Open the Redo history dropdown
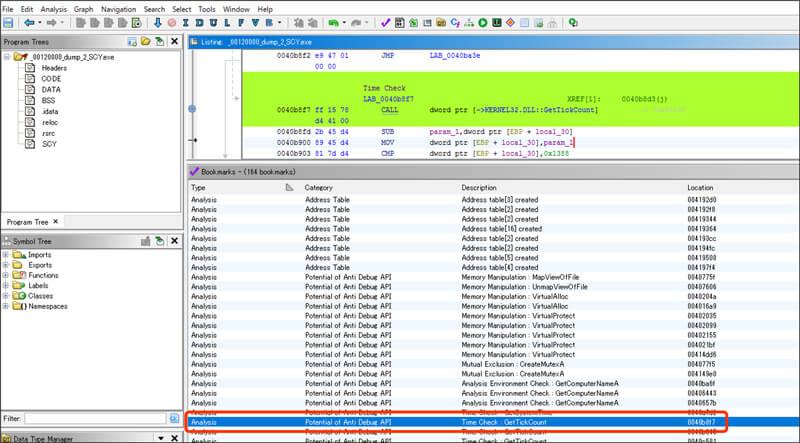800x443 pixels. pyautogui.click(x=367, y=23)
